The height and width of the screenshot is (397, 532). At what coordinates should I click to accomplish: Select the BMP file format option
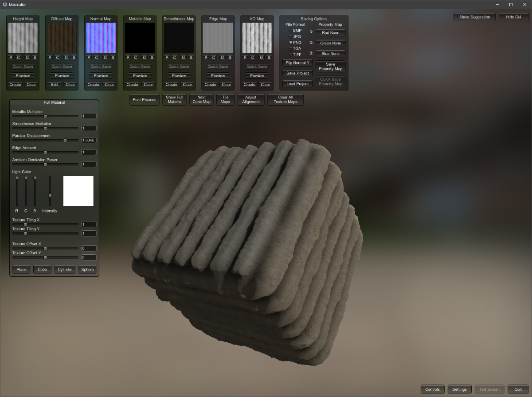[x=291, y=31]
